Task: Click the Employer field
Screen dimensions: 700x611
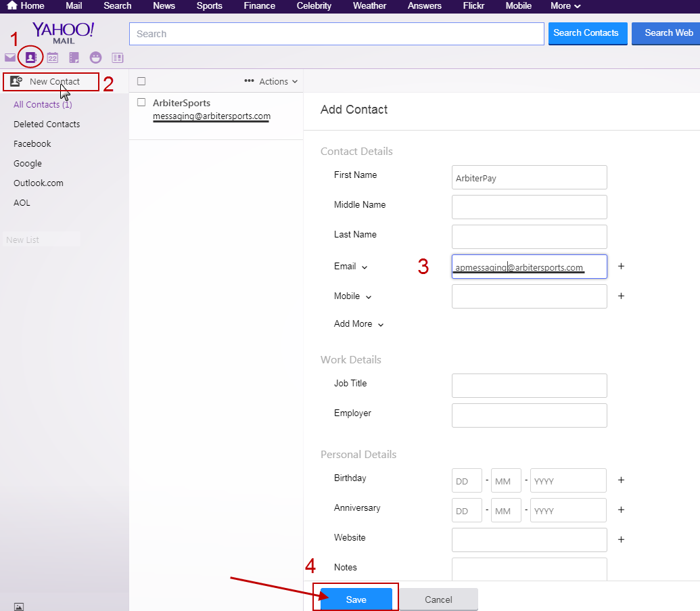Action: (529, 415)
